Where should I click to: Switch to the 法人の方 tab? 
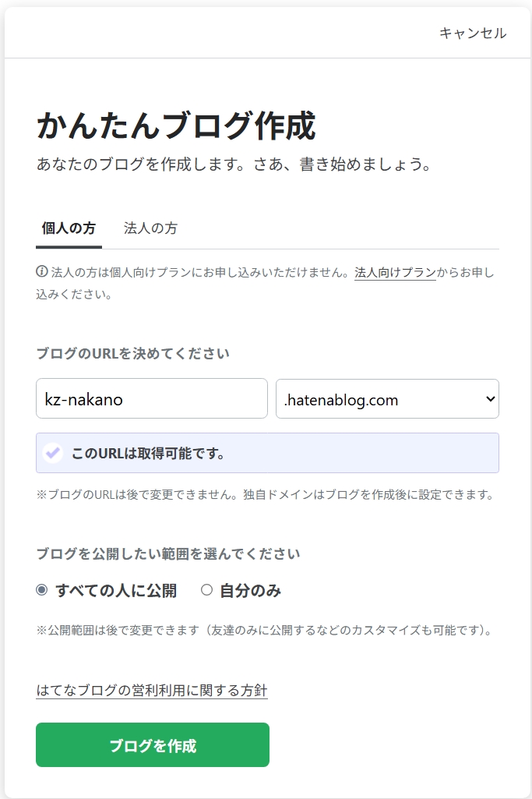pos(150,228)
